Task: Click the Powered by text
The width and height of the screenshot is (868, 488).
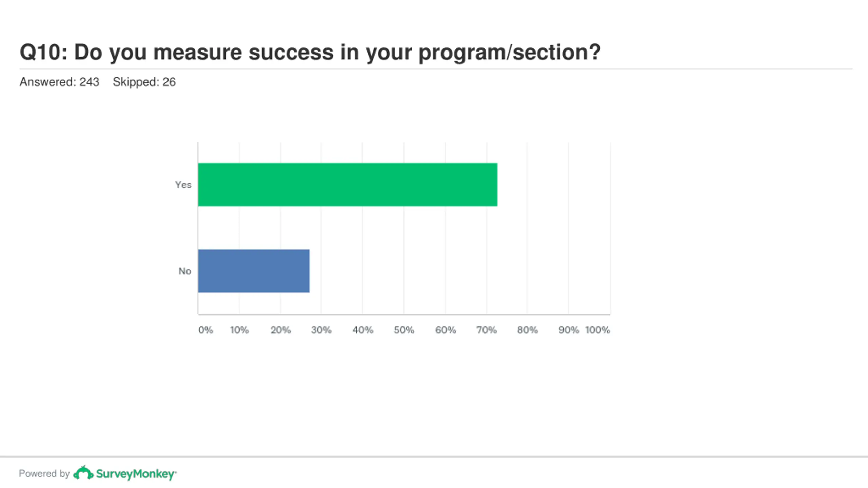Action: click(x=44, y=473)
